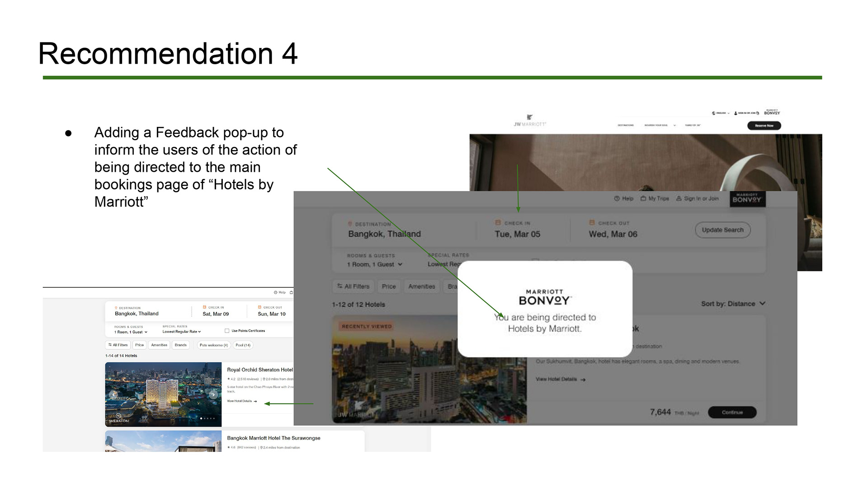The height and width of the screenshot is (488, 868).
Task: Click the JW Marriott griffin logo
Action: click(x=530, y=120)
